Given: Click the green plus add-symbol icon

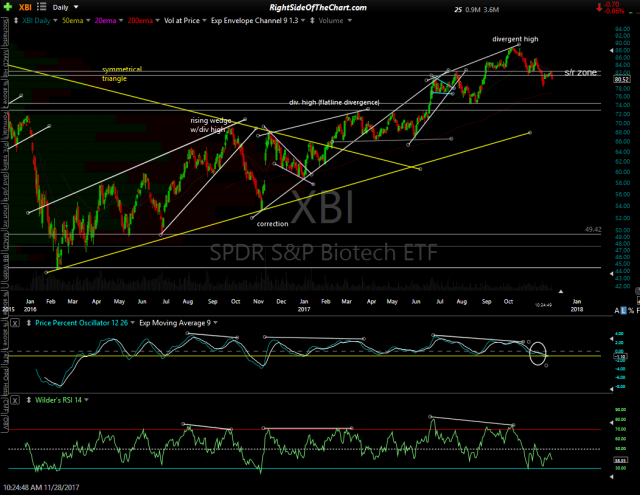Looking at the screenshot, I should [x=7, y=7].
